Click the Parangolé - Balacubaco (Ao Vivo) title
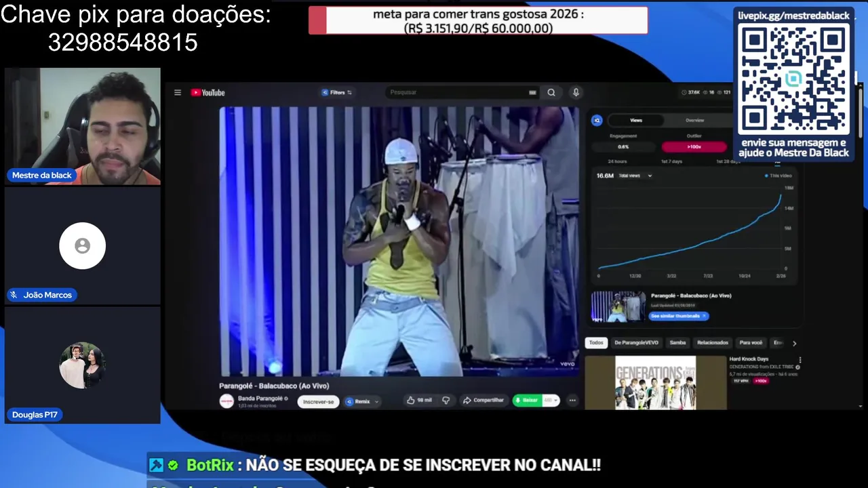The width and height of the screenshot is (868, 488). [x=274, y=386]
